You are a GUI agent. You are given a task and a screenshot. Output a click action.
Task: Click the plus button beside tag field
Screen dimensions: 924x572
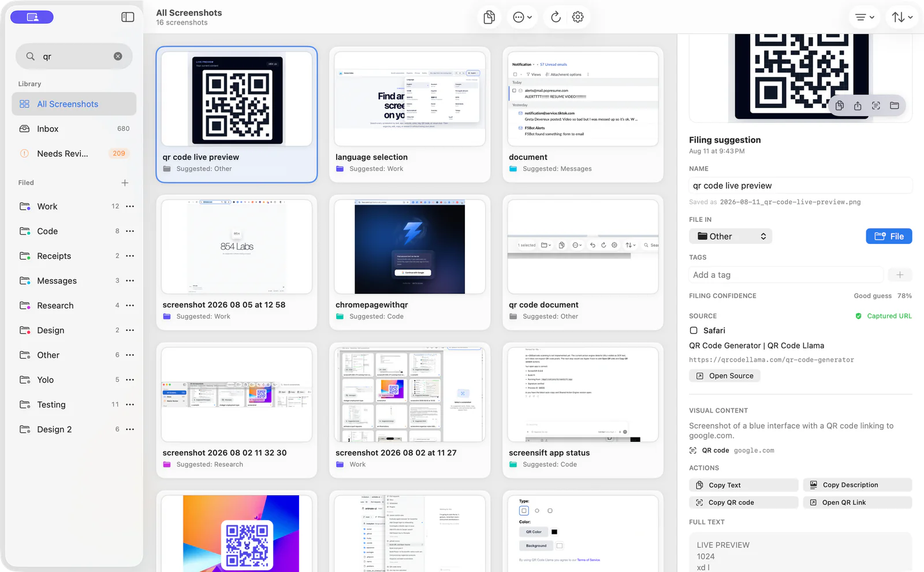click(x=900, y=275)
